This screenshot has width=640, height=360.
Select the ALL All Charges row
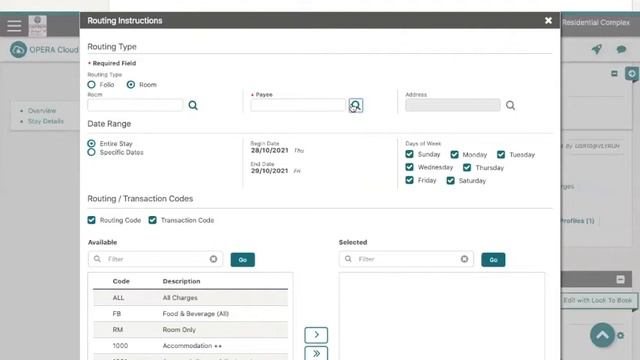tap(190, 298)
